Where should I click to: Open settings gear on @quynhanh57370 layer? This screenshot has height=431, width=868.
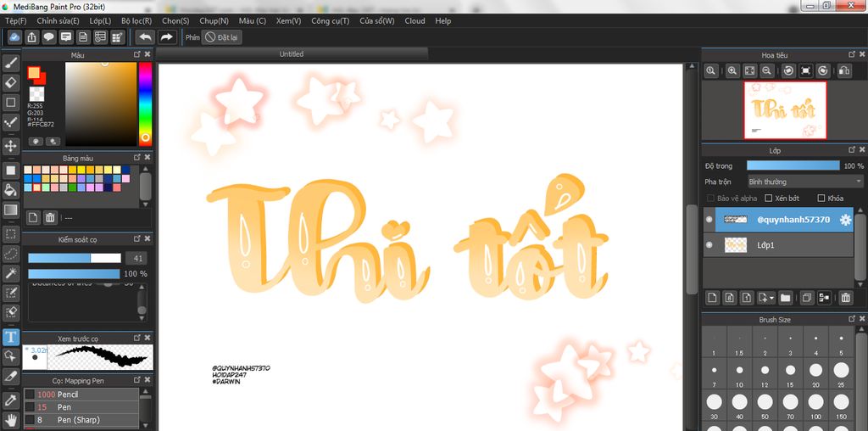click(x=845, y=220)
